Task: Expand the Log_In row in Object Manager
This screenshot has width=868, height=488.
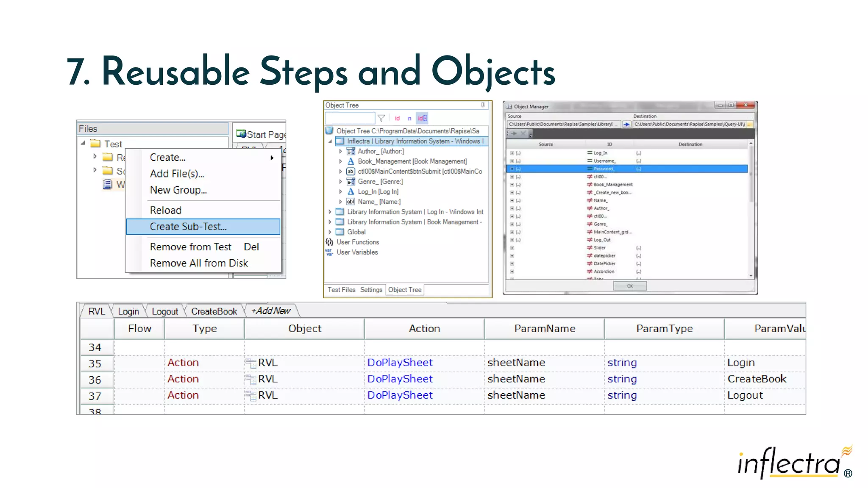Action: [512, 153]
